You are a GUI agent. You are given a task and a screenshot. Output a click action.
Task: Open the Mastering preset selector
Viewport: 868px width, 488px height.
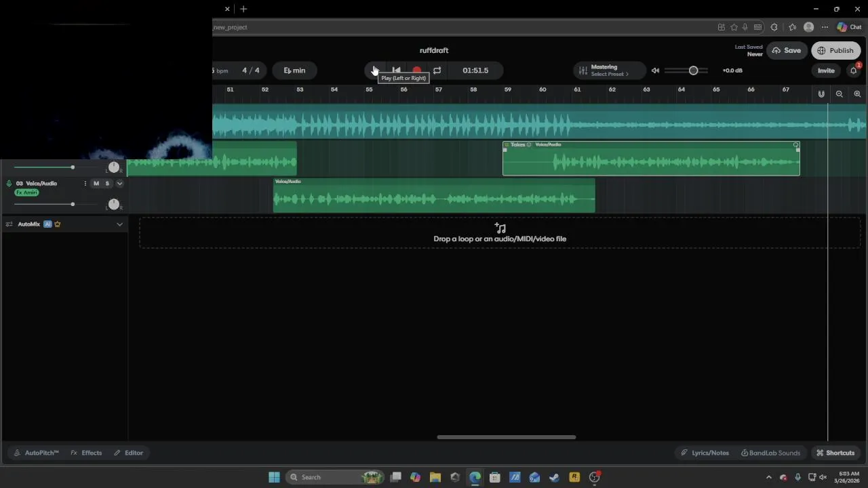point(610,70)
